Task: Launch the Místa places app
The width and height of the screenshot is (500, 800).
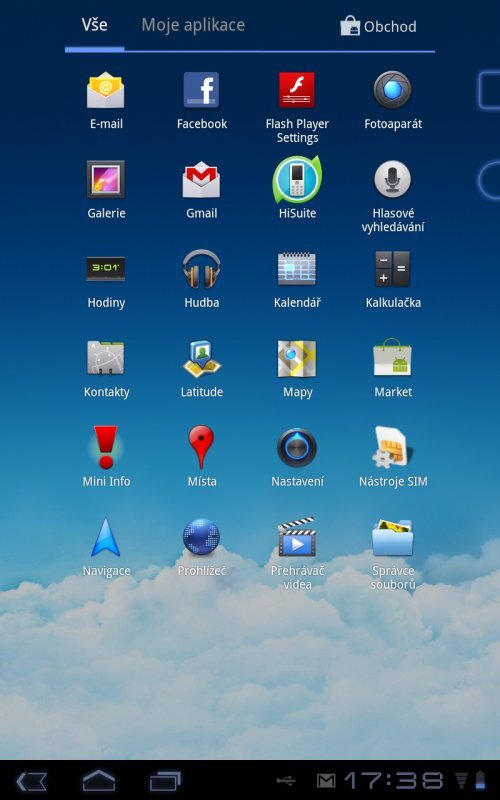Action: [x=202, y=447]
